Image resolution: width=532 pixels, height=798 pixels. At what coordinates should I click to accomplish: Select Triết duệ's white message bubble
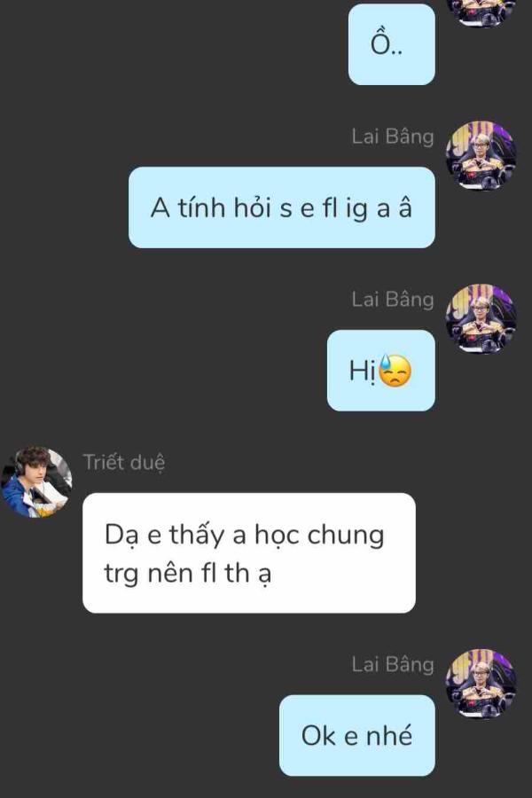coord(249,552)
